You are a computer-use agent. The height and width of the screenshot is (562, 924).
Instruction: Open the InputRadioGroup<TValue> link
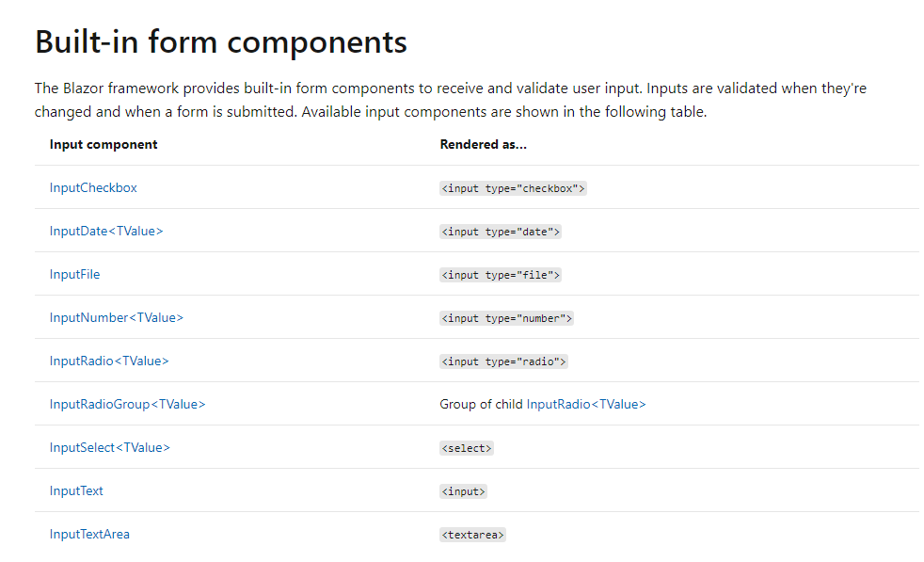point(127,405)
